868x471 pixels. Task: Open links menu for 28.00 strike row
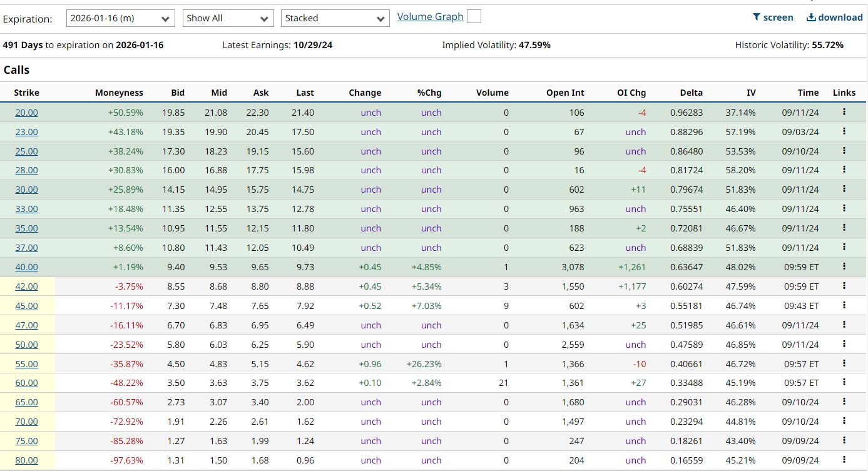(x=844, y=170)
